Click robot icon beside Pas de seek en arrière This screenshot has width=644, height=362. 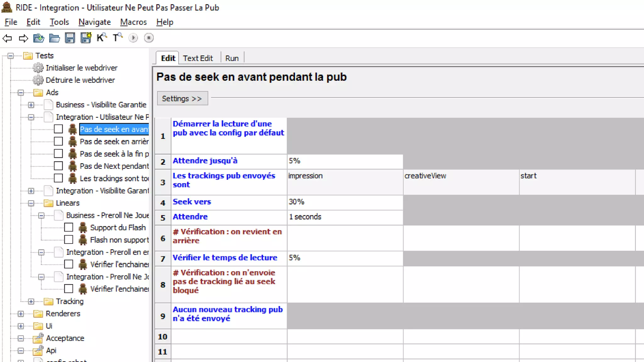pyautogui.click(x=73, y=141)
